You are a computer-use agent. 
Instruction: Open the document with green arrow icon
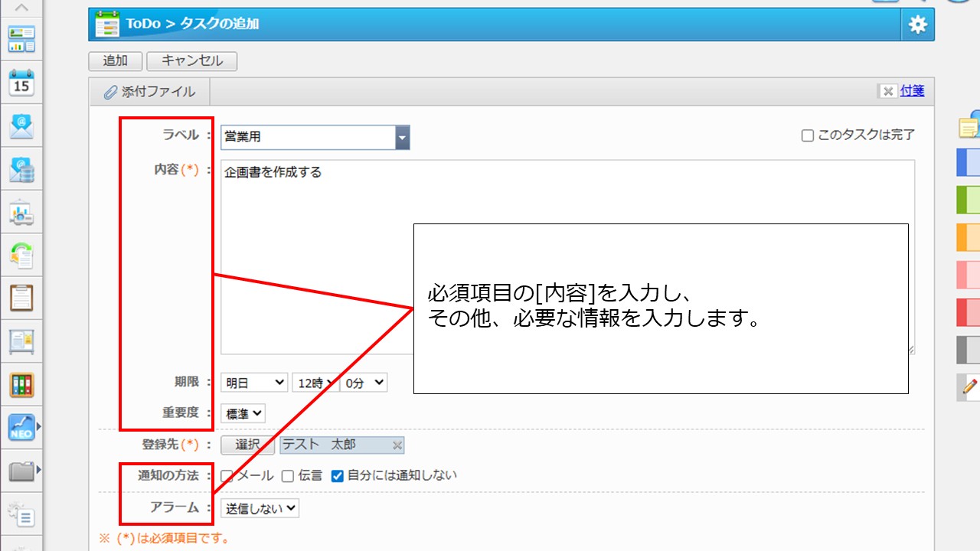(21, 255)
